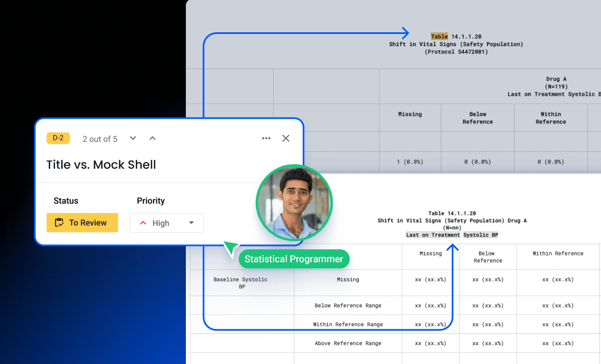Close the Title vs. Mock Shell card
This screenshot has width=601, height=364.
click(286, 139)
